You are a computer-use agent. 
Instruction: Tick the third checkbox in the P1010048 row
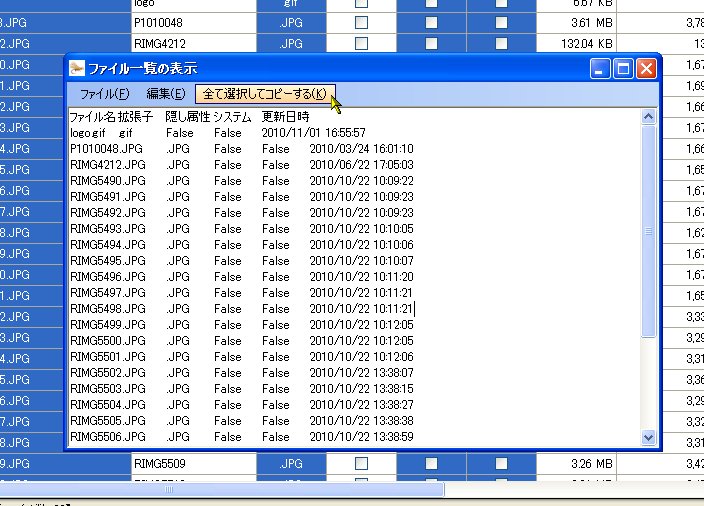point(502,23)
